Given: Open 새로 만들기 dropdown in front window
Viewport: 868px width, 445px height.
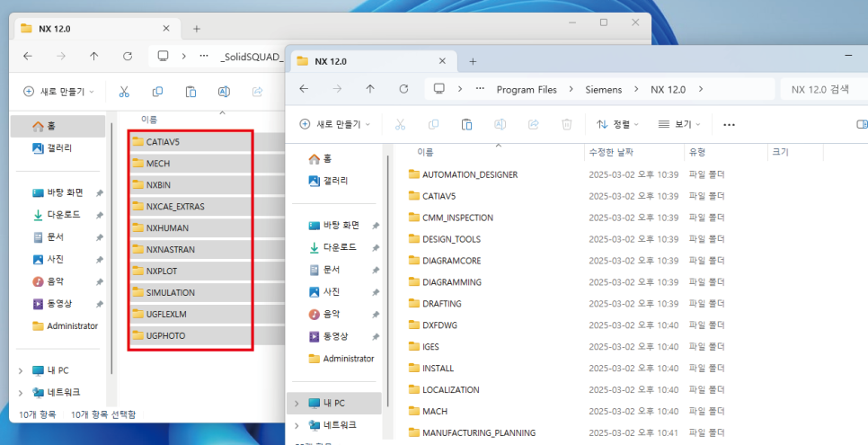Looking at the screenshot, I should pos(334,124).
